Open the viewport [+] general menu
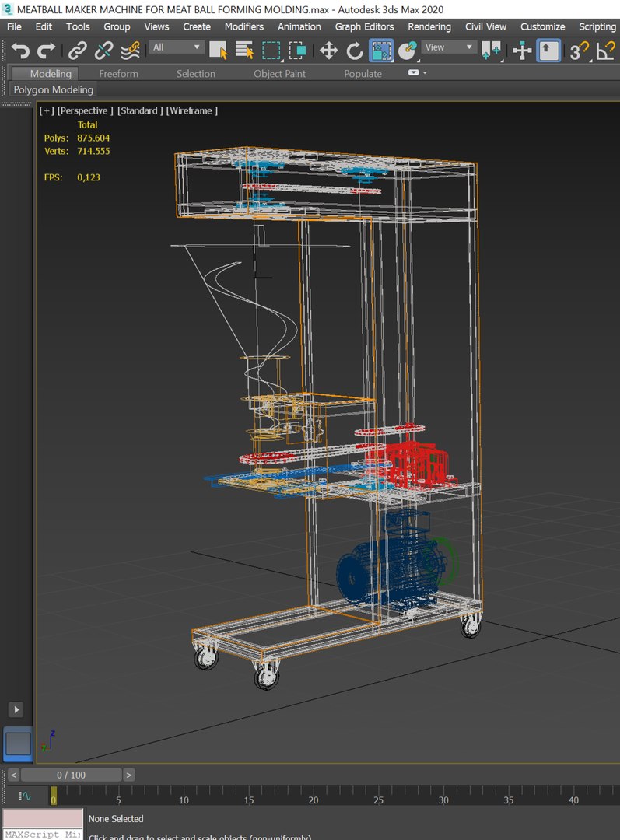The image size is (620, 840). click(x=47, y=110)
